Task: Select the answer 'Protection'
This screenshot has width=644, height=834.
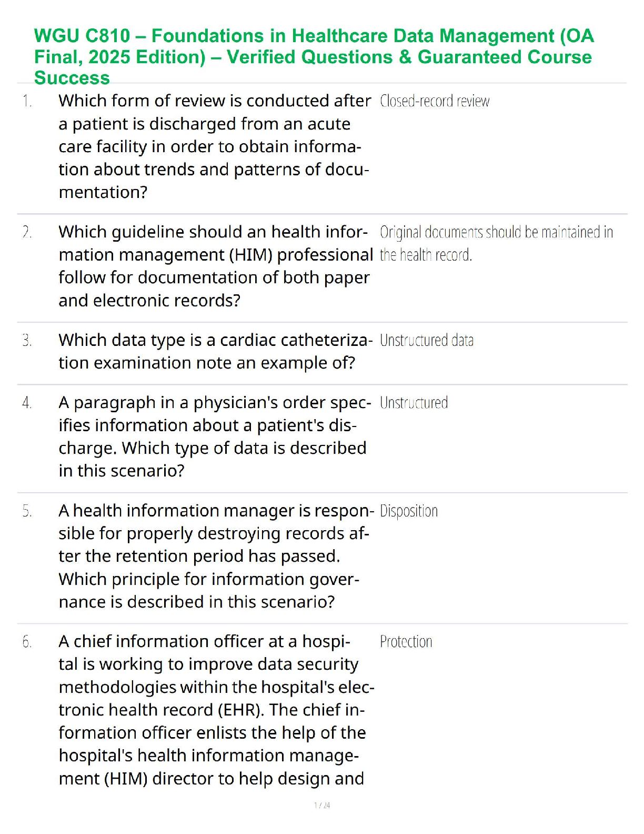Action: pos(406,641)
